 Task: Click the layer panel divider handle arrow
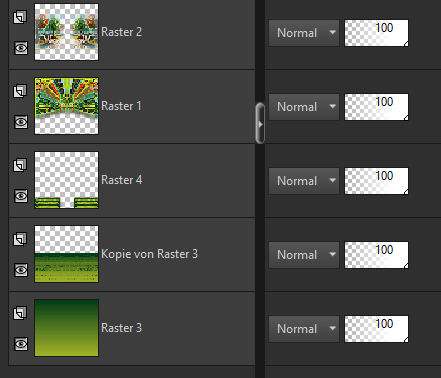[260, 124]
